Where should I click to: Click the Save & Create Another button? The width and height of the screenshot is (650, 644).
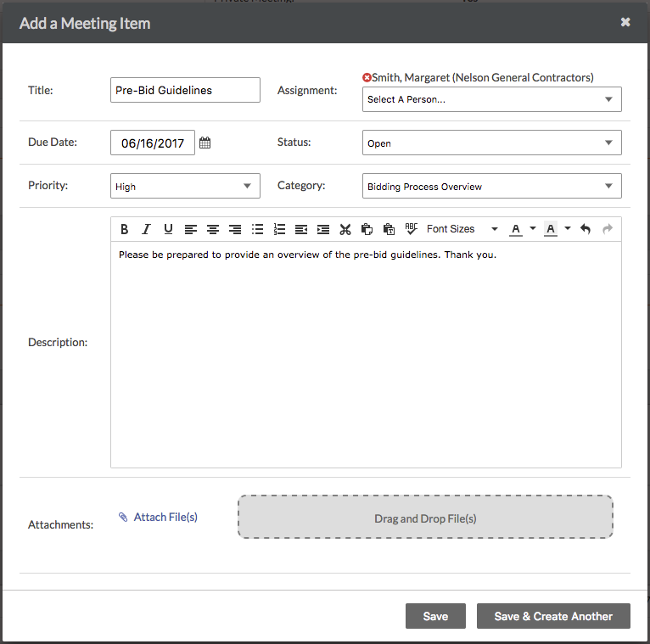(553, 616)
